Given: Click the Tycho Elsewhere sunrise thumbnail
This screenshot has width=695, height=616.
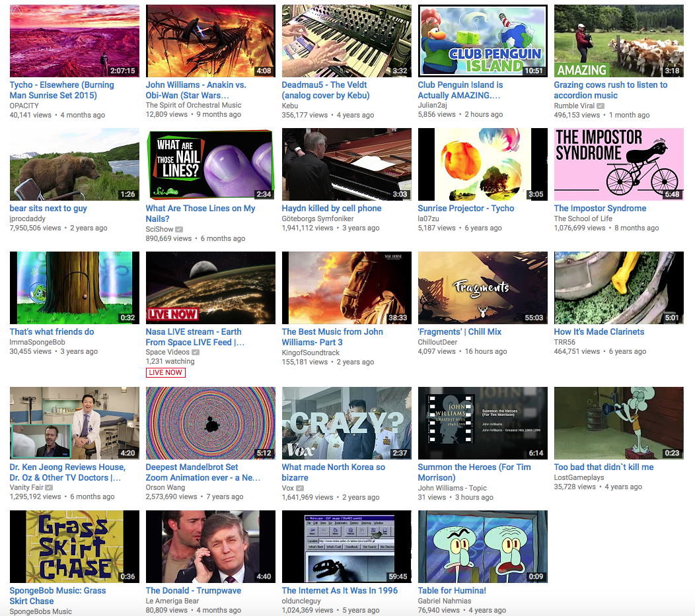Looking at the screenshot, I should 75,41.
